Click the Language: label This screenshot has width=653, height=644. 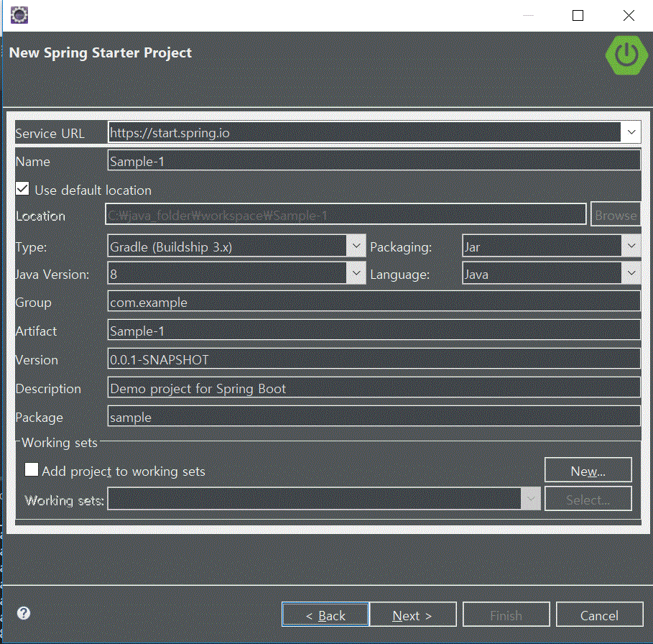click(x=400, y=275)
